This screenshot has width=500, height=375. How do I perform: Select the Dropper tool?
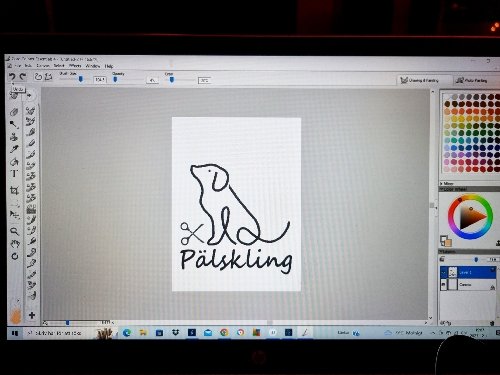(x=14, y=149)
